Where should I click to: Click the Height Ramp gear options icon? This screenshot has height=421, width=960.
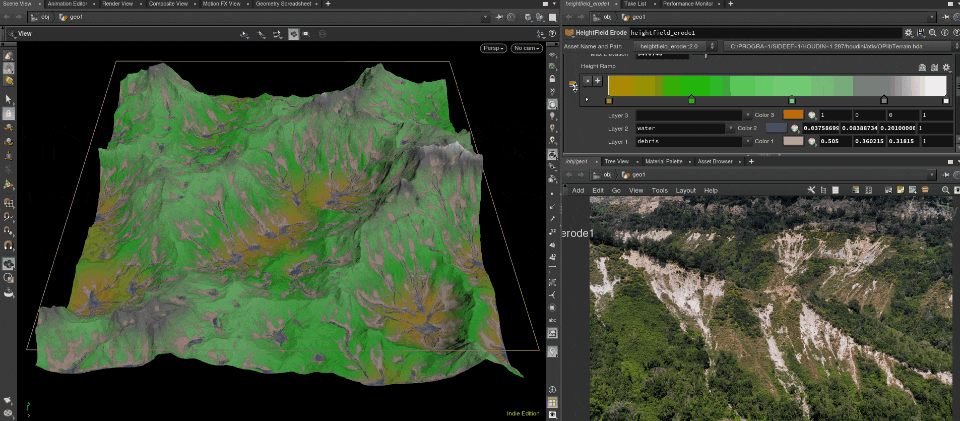(x=947, y=67)
